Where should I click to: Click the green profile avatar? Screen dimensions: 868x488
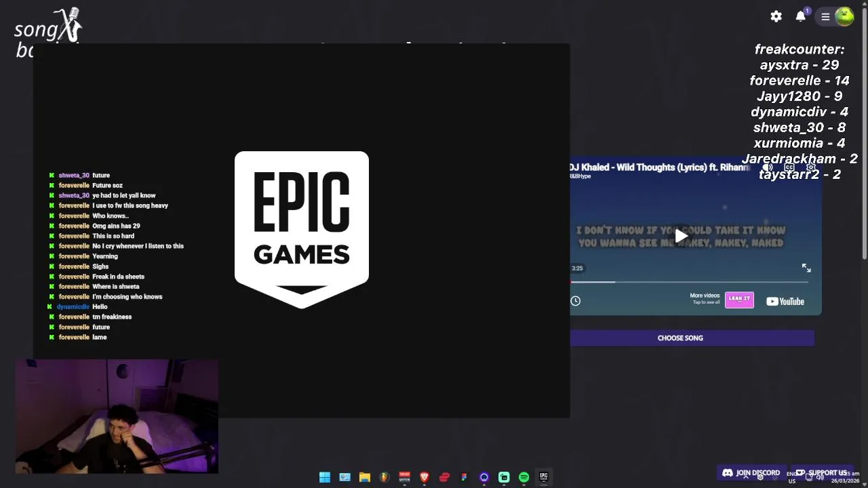point(844,17)
